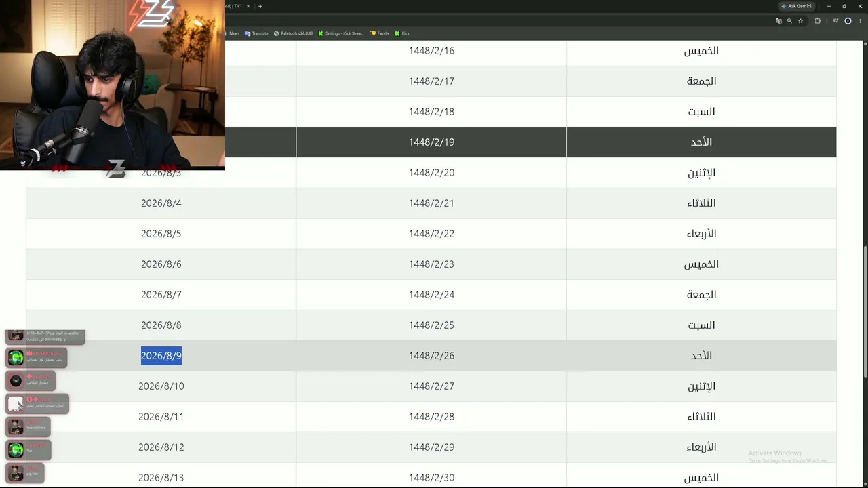Click الأحد in the 1448/2/26 row
The width and height of the screenshot is (868, 488).
[701, 356]
